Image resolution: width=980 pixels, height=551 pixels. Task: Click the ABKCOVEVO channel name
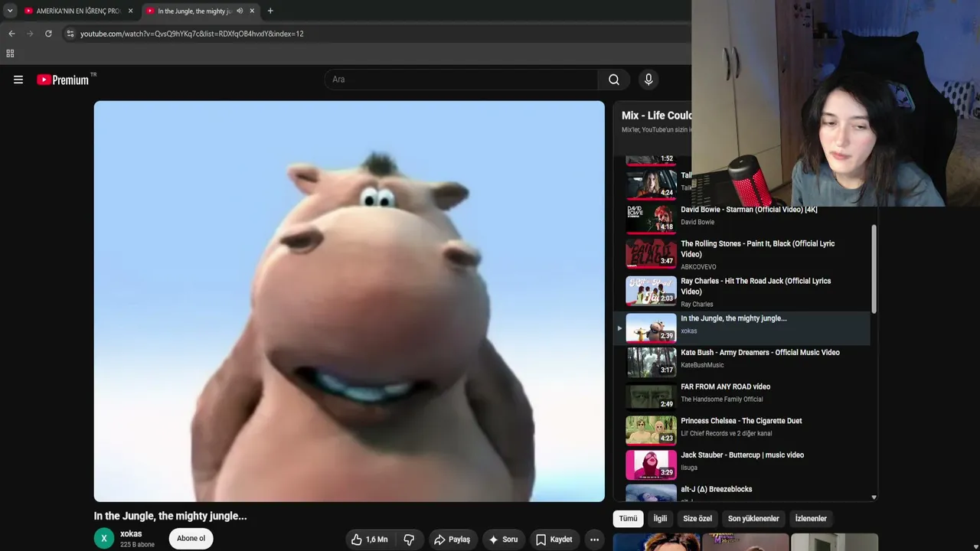698,267
